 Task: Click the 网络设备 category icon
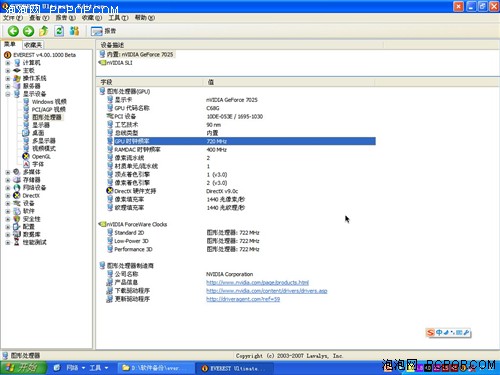[17, 188]
